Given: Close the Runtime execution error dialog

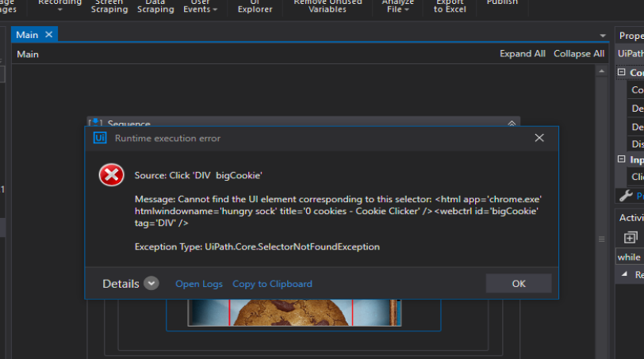Looking at the screenshot, I should pos(539,138).
